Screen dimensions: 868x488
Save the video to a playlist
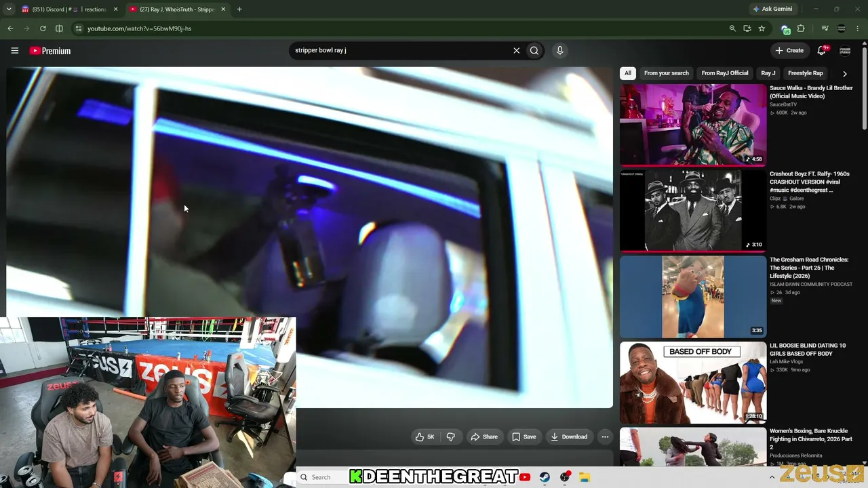click(x=524, y=436)
